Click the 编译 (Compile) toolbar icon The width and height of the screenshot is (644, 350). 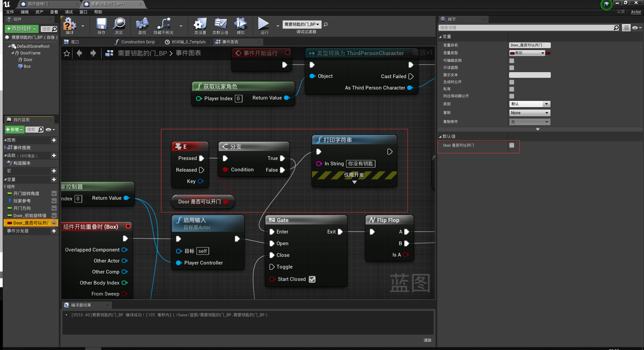(x=70, y=26)
